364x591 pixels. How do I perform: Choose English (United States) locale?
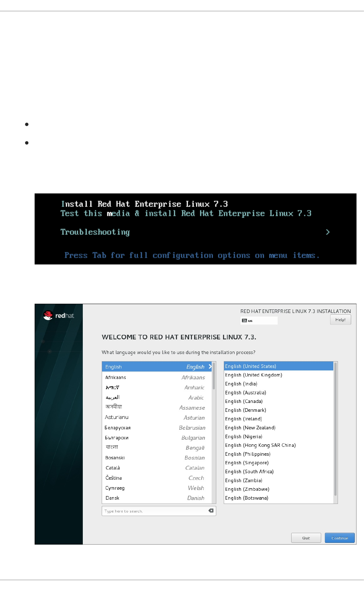pyautogui.click(x=279, y=366)
